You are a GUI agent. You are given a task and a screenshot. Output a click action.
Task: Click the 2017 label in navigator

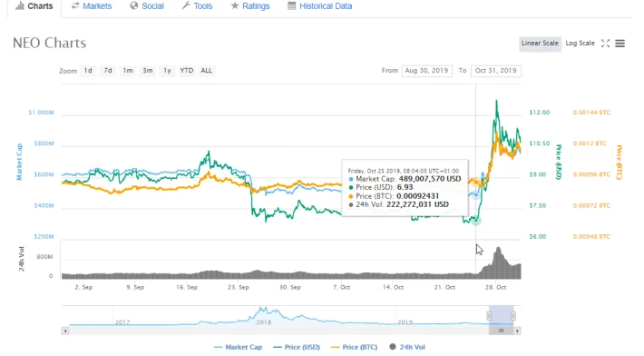122,322
